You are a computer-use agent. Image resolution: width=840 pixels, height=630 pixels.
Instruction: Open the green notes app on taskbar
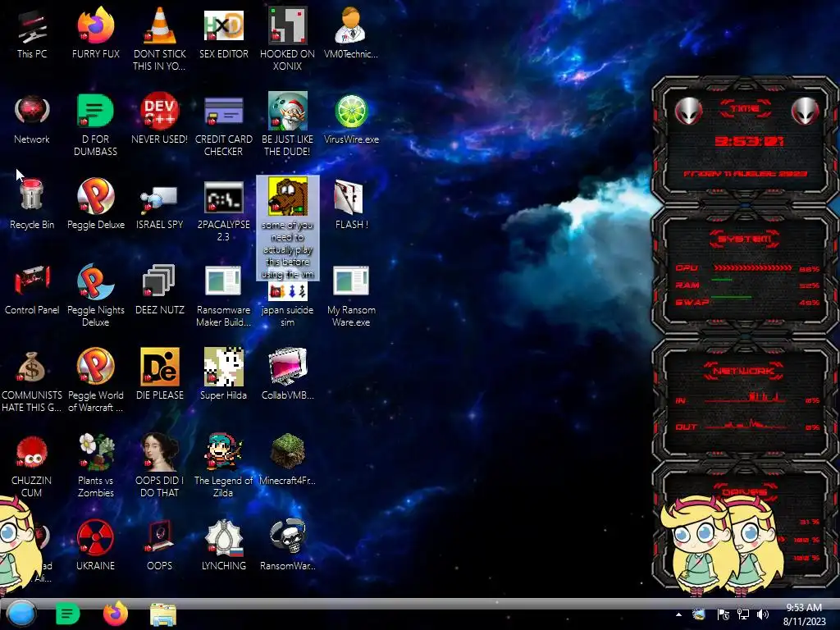tap(67, 614)
